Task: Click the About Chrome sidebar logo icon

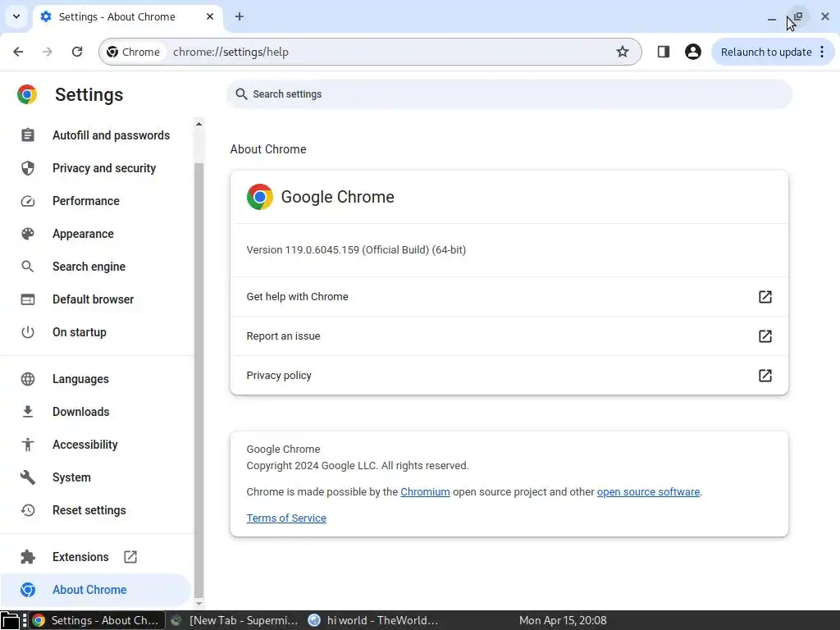Action: pos(28,590)
